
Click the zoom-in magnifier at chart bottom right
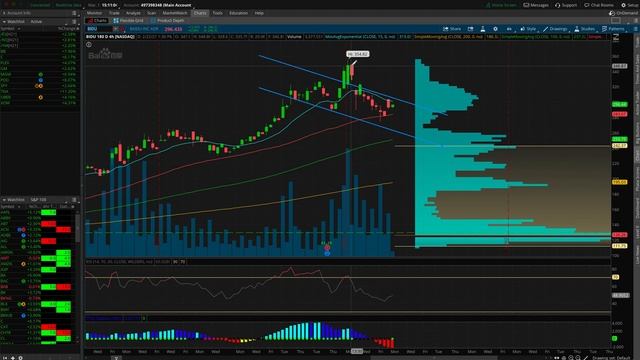click(571, 358)
